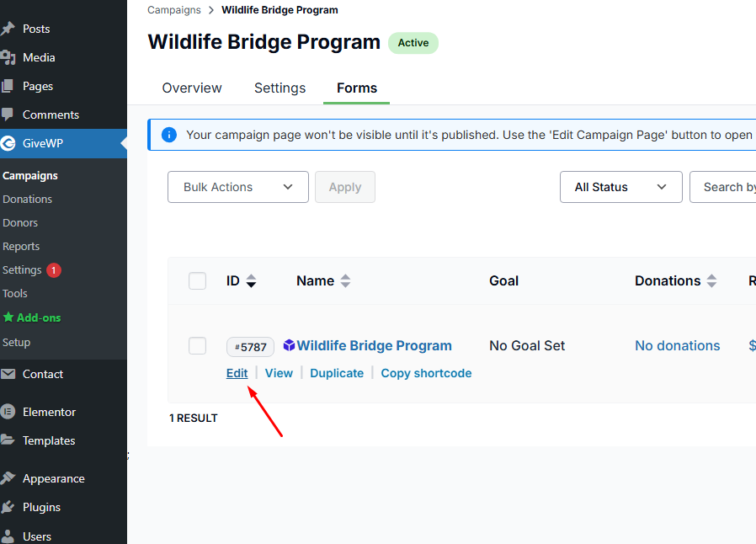This screenshot has width=756, height=544.
Task: Click the Search by input field
Action: [x=724, y=187]
